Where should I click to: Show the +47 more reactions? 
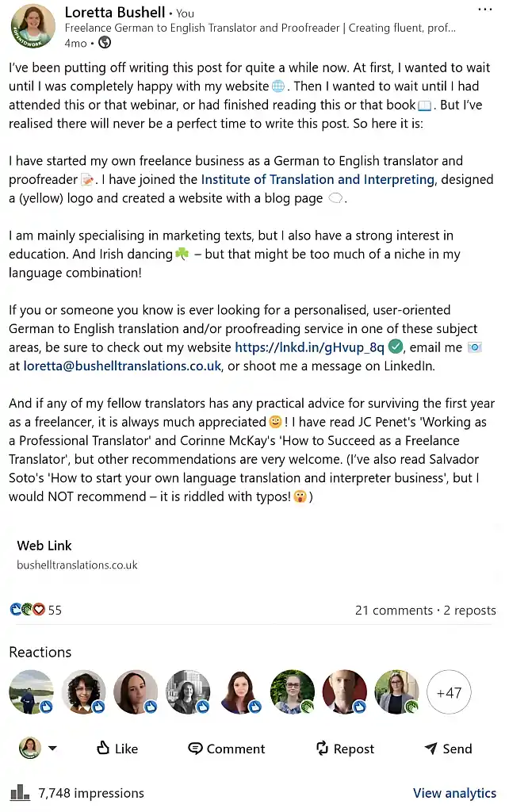pyautogui.click(x=449, y=692)
